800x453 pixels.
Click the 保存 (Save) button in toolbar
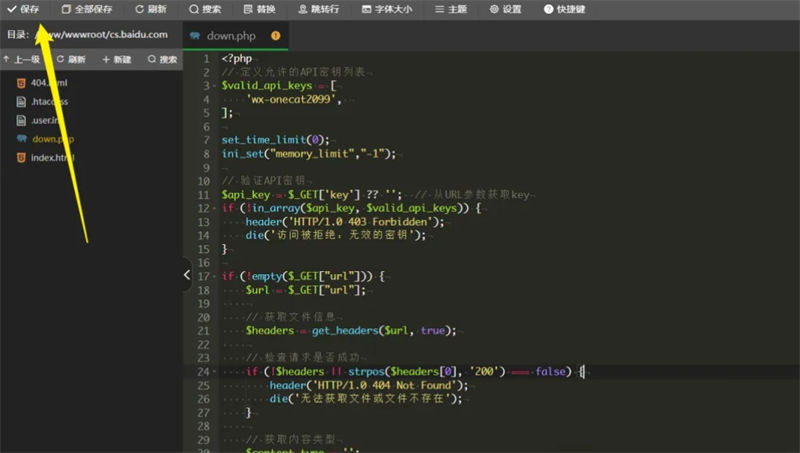(24, 9)
